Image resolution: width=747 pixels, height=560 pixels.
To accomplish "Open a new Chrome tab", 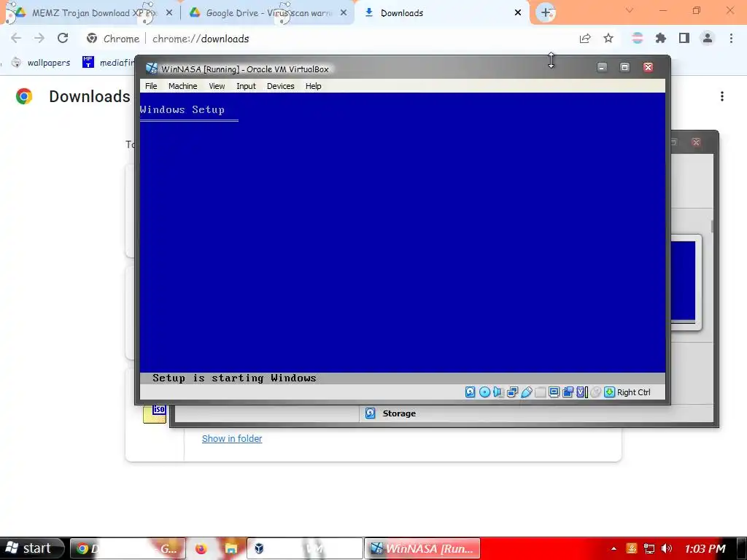I will pos(546,13).
